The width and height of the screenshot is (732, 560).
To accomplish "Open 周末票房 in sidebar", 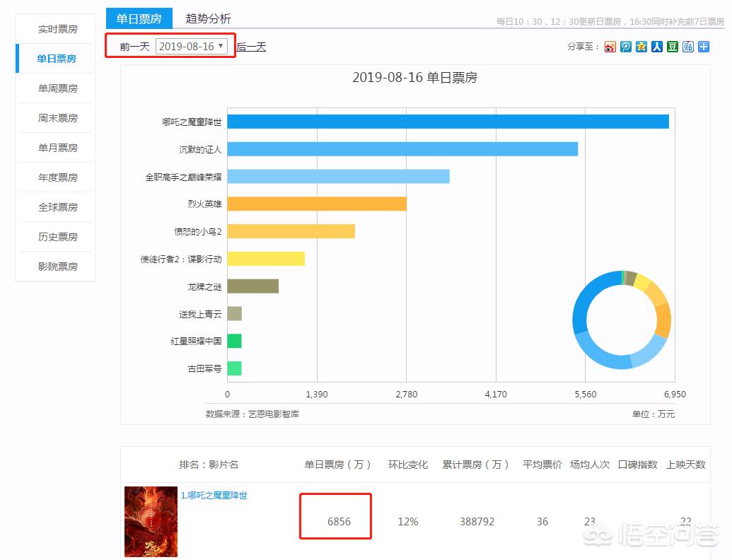I will [57, 118].
